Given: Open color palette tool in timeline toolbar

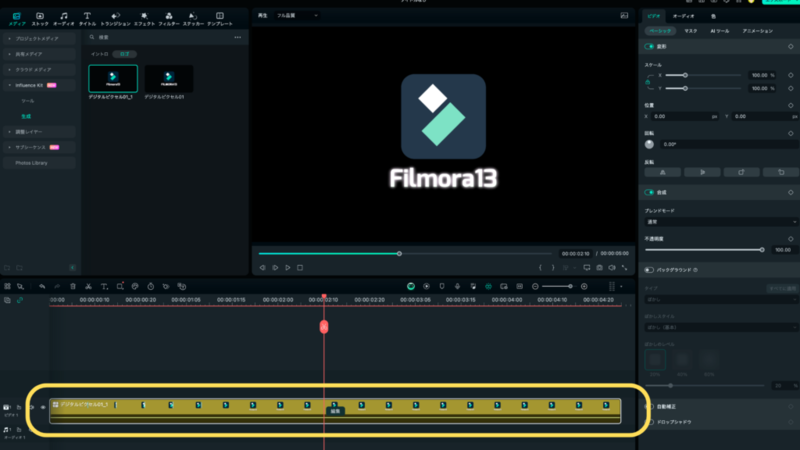Looking at the screenshot, I should (135, 287).
